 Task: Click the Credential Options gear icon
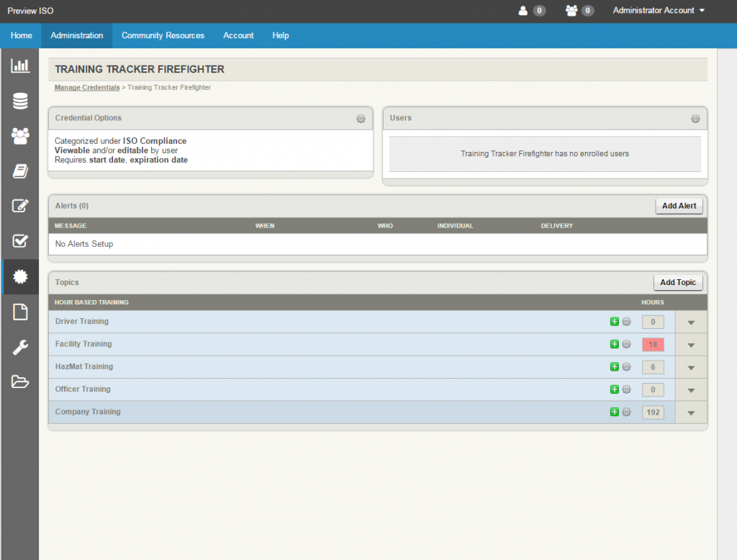pos(361,119)
